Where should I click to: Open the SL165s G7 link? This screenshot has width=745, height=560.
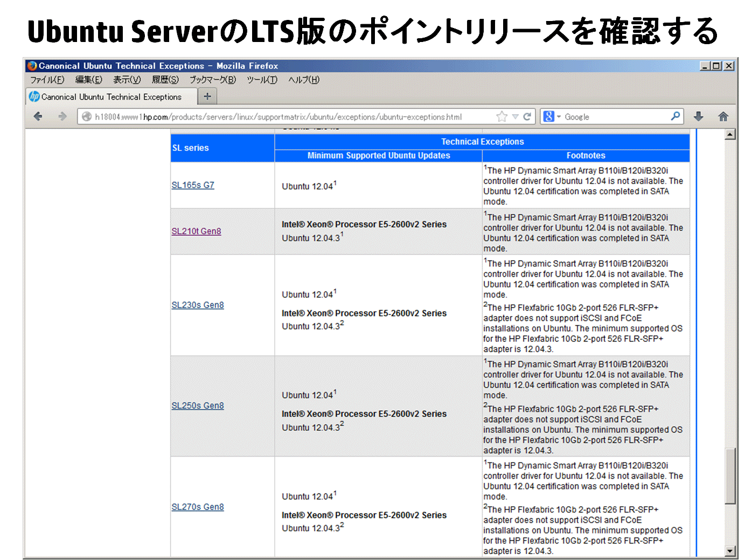click(x=193, y=185)
